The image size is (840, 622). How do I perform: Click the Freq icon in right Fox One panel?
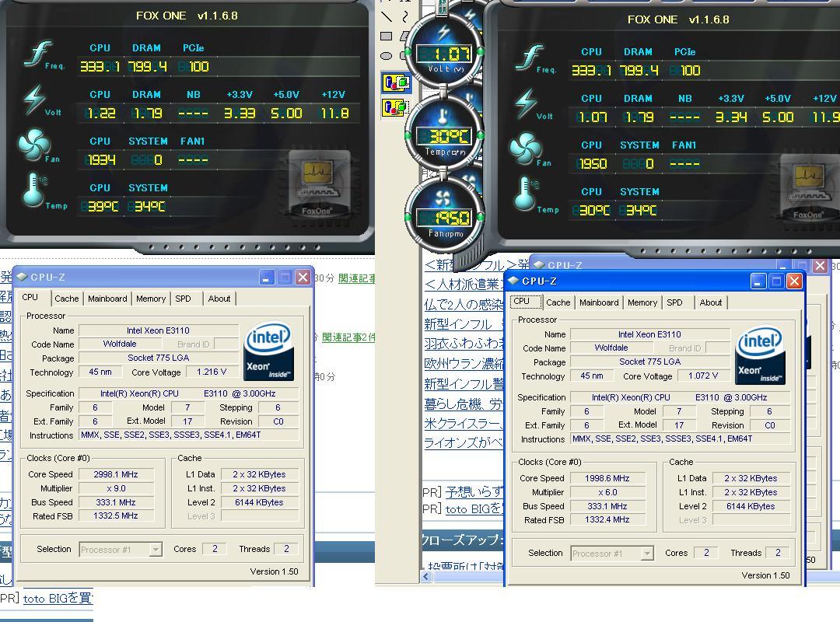(530, 58)
